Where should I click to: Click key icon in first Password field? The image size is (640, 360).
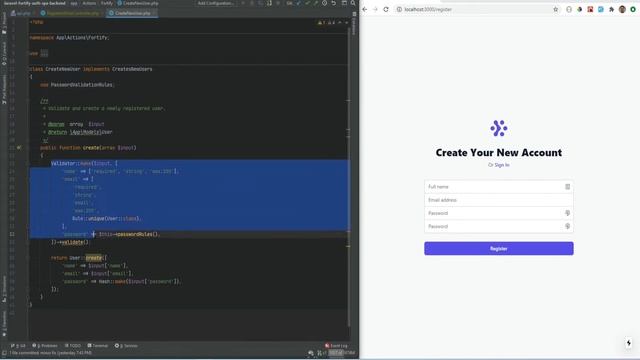(567, 213)
